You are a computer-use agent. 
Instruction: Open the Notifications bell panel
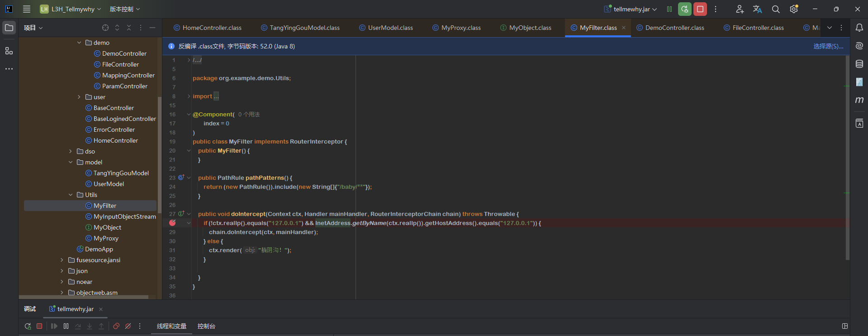point(859,28)
